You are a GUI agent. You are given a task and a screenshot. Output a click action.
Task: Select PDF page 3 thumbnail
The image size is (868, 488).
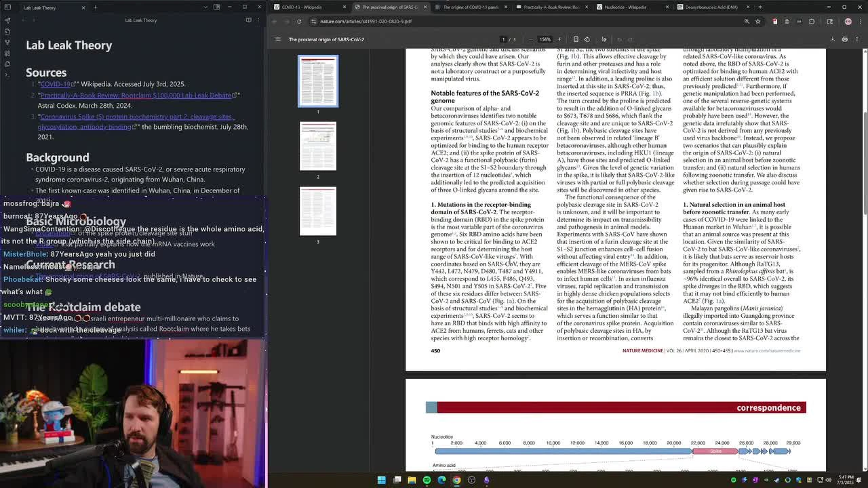point(318,211)
